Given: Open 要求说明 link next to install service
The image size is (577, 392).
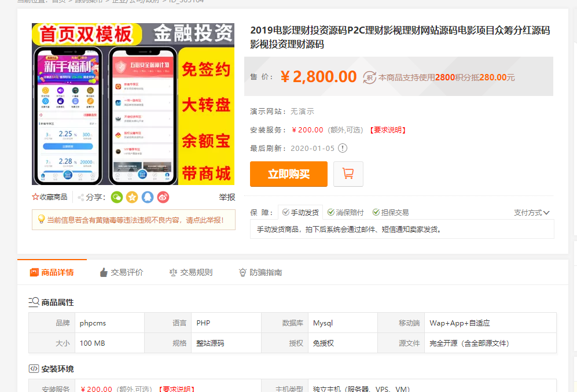Looking at the screenshot, I should coord(387,130).
